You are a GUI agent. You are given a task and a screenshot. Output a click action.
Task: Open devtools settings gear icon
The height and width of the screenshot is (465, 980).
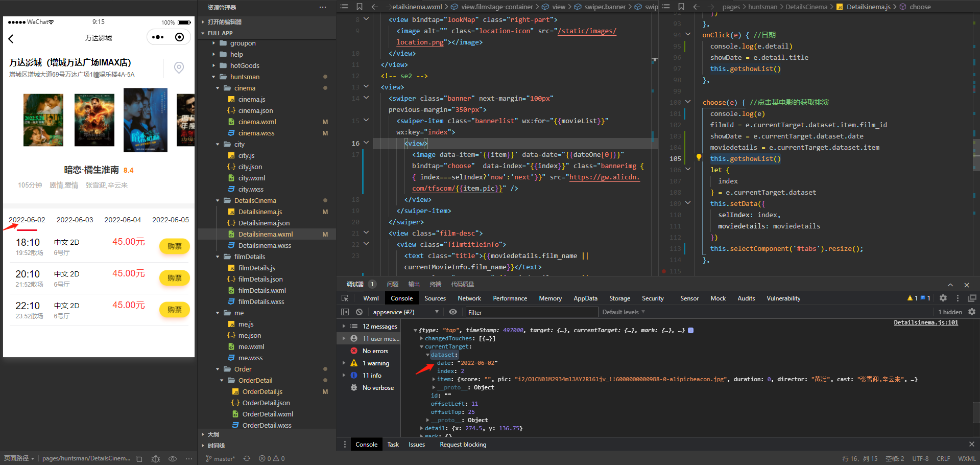(943, 298)
